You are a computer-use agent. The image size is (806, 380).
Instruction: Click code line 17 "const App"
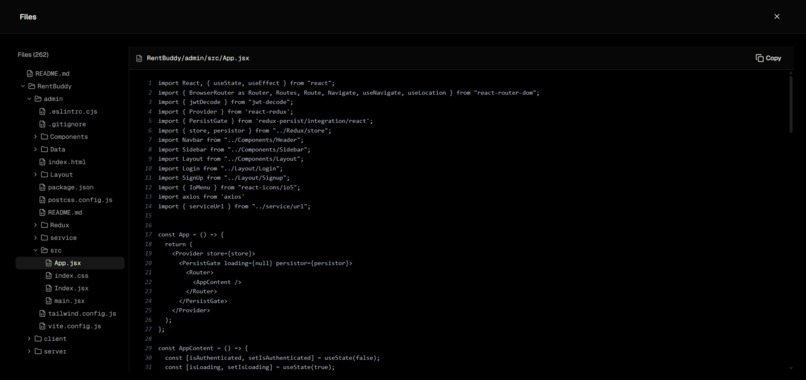tap(191, 234)
